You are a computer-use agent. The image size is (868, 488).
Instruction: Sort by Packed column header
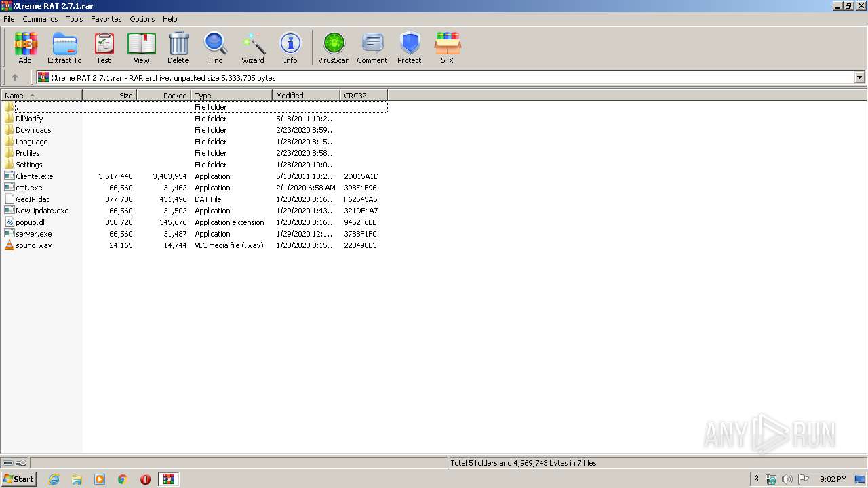pos(164,96)
